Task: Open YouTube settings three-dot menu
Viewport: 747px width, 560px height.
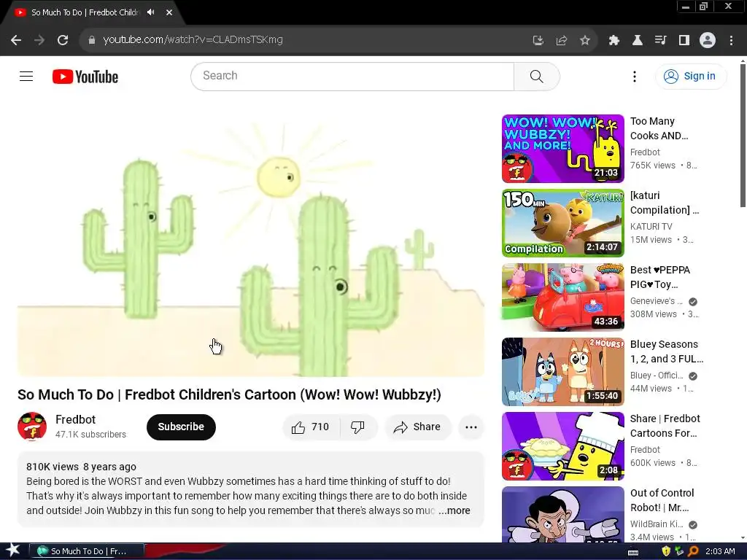Action: (634, 76)
